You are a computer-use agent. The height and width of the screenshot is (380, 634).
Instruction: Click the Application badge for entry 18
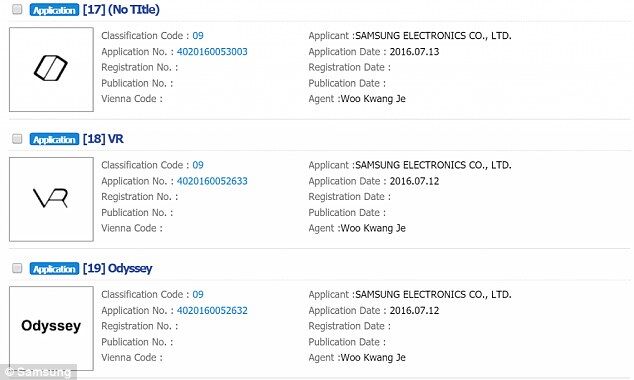point(54,139)
